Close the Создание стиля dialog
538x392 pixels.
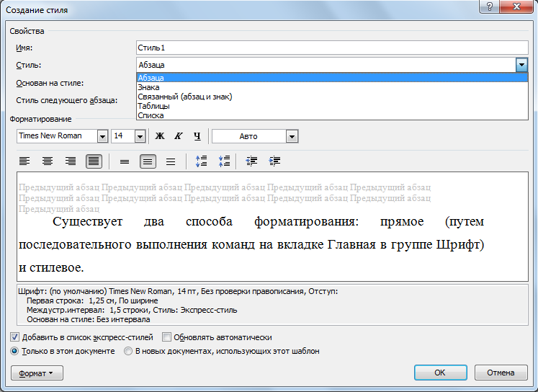point(516,6)
